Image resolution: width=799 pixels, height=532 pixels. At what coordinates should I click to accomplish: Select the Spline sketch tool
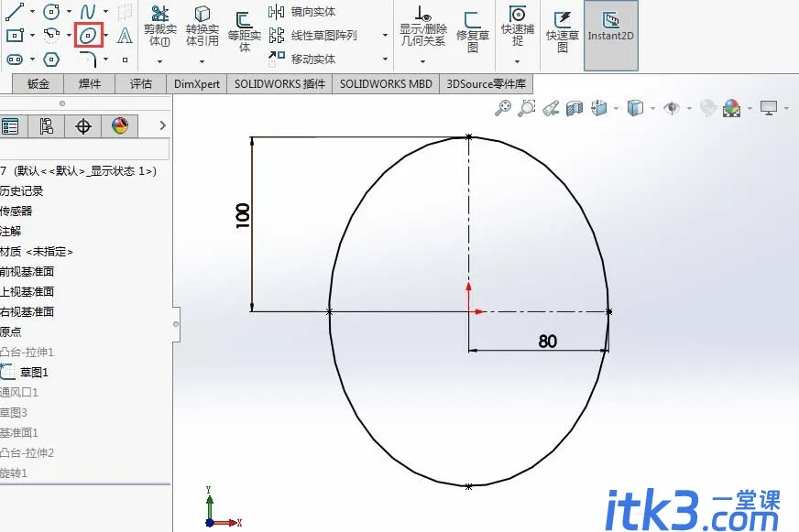click(88, 11)
